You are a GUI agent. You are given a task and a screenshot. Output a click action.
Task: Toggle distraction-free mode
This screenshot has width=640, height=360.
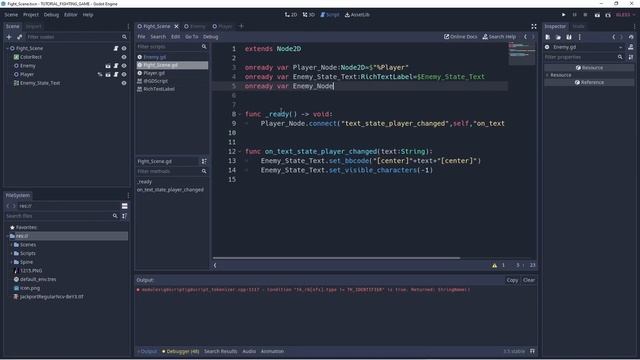tap(534, 27)
